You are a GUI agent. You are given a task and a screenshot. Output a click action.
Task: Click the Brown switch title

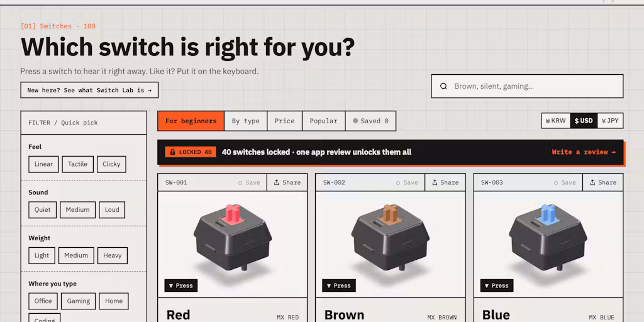pyautogui.click(x=344, y=315)
